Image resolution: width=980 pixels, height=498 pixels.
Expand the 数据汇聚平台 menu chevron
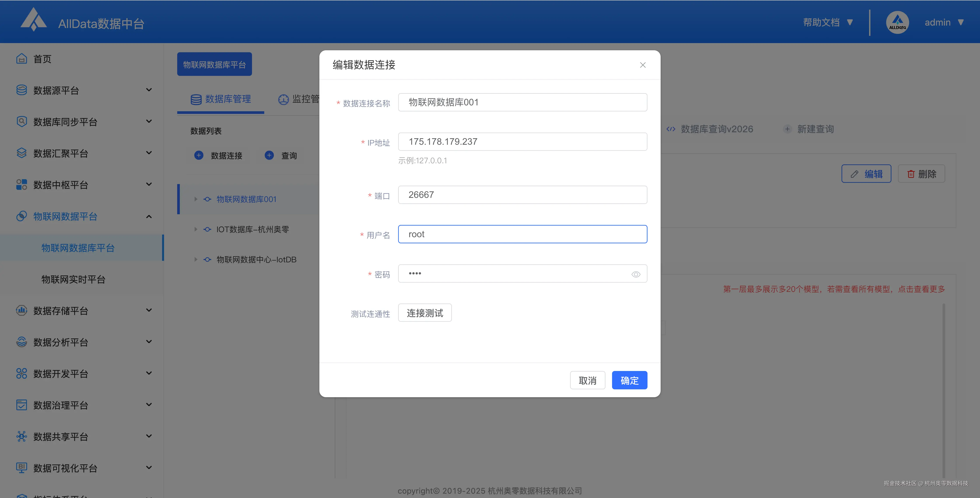click(149, 153)
